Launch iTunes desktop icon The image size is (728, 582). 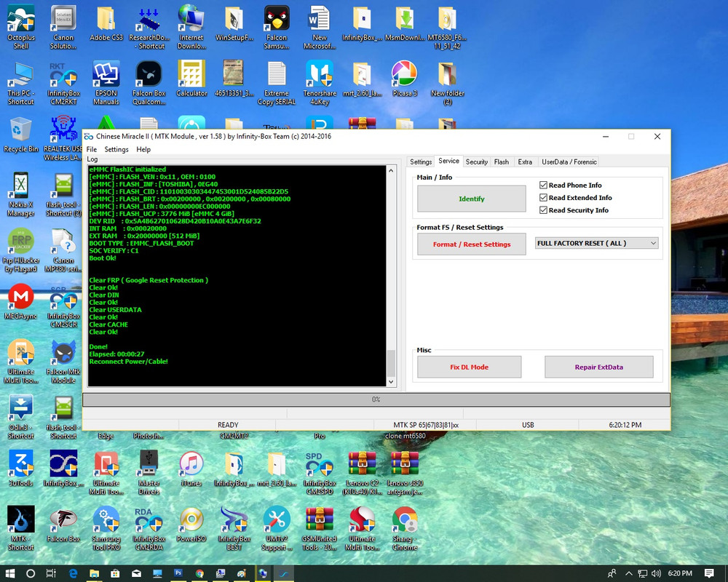pos(191,469)
